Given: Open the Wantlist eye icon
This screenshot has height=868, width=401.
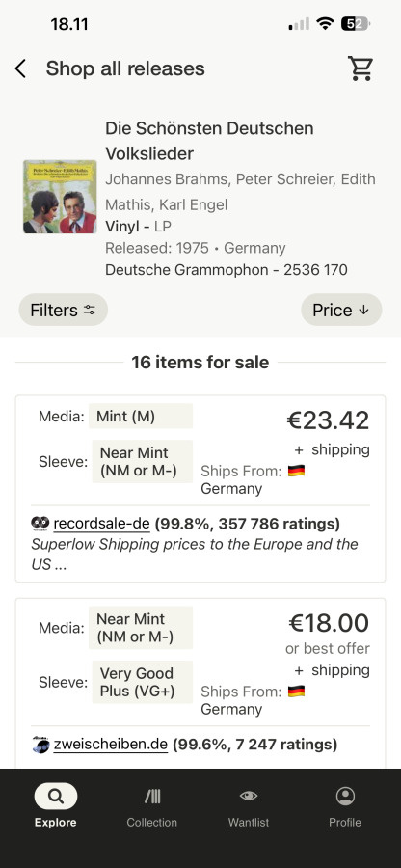Looking at the screenshot, I should point(249,796).
